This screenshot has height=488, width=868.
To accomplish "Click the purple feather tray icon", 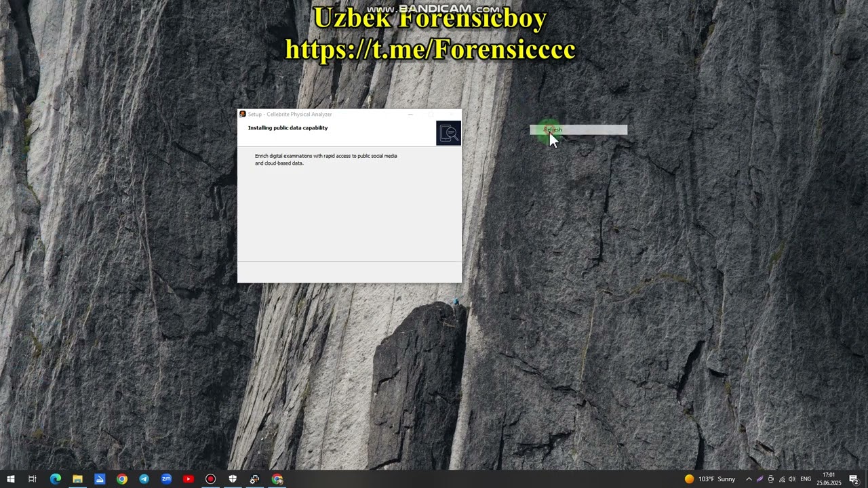I will coord(759,479).
